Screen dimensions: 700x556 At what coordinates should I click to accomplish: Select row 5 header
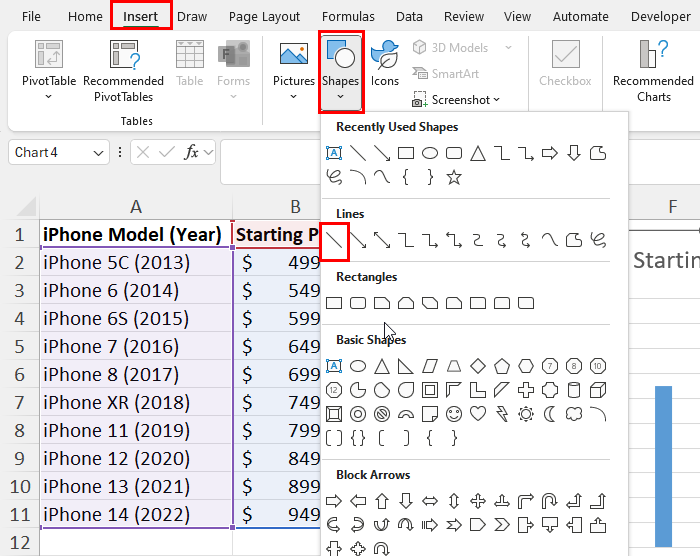[19, 347]
